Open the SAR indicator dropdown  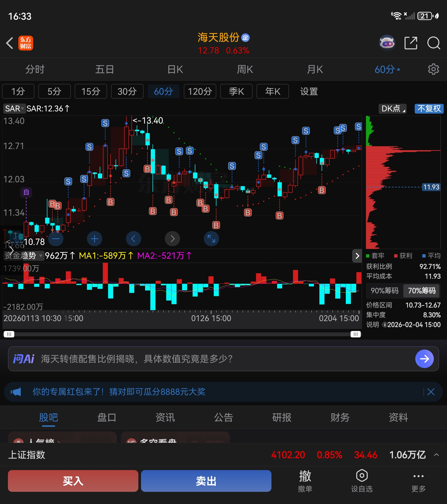(x=14, y=109)
